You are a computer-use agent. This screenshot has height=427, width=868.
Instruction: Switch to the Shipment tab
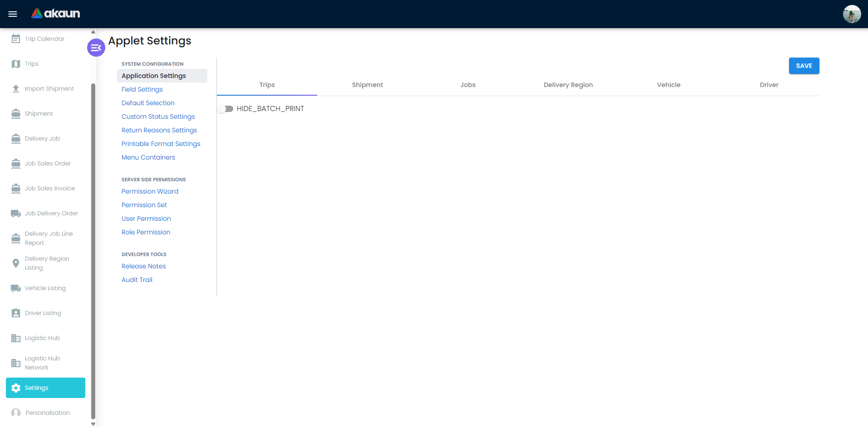[x=368, y=85]
